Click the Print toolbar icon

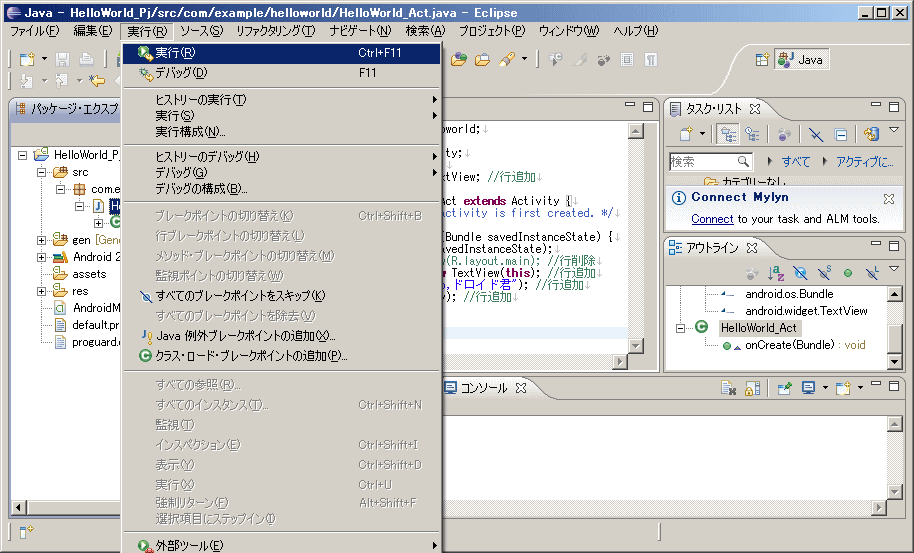86,59
